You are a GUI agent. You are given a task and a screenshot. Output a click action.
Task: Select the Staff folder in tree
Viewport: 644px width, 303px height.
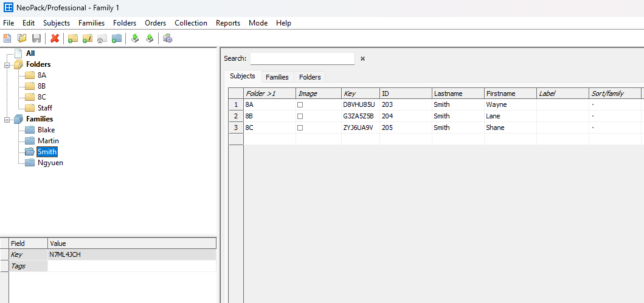pyautogui.click(x=44, y=108)
